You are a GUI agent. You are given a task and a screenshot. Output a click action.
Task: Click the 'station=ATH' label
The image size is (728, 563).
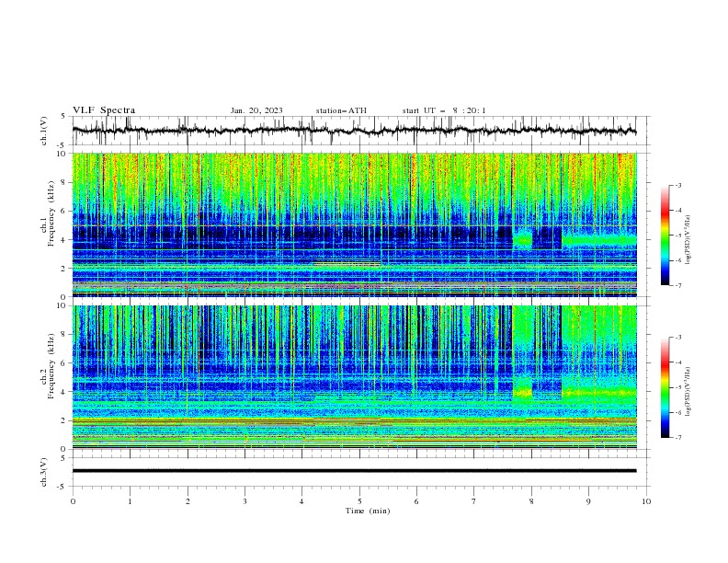341,110
